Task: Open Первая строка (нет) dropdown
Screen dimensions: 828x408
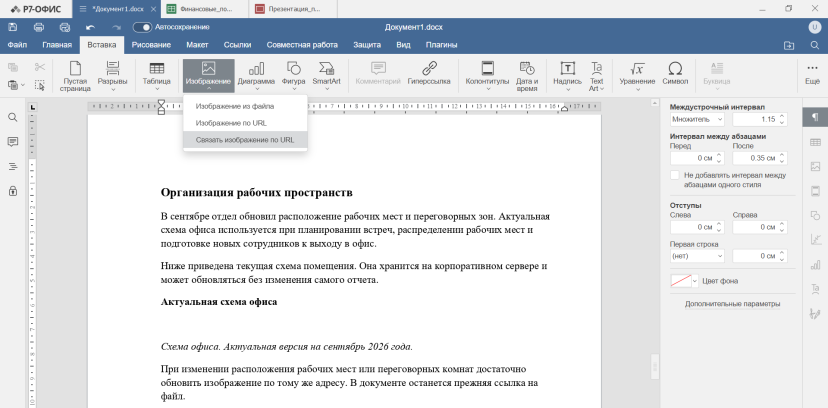Action: pos(697,256)
